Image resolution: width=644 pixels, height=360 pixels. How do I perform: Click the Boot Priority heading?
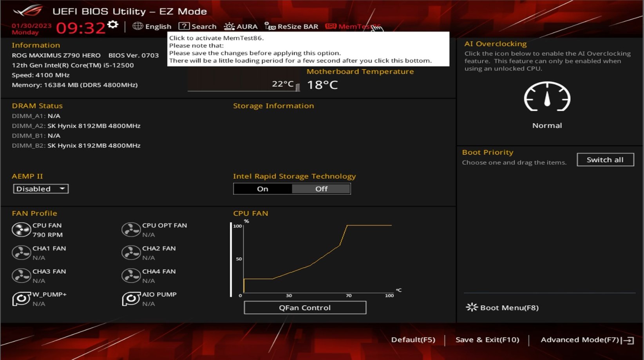click(x=487, y=152)
